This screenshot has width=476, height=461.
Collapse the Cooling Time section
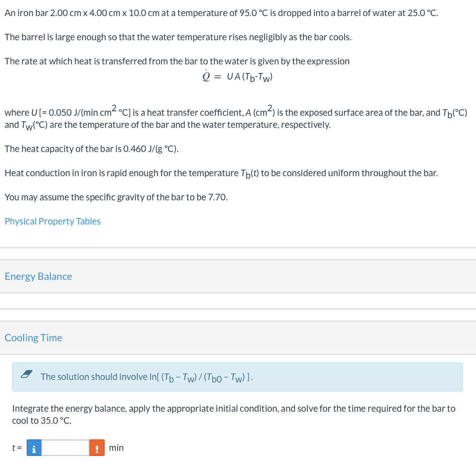click(33, 338)
